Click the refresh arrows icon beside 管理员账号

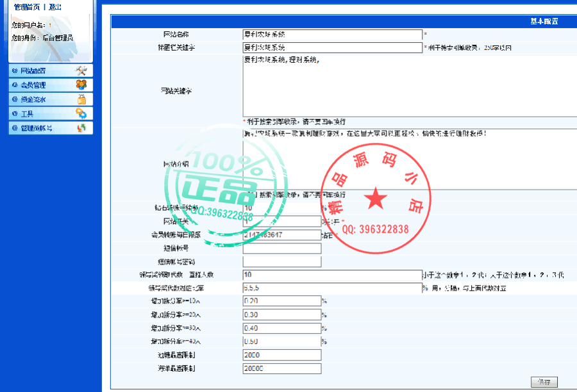click(82, 127)
